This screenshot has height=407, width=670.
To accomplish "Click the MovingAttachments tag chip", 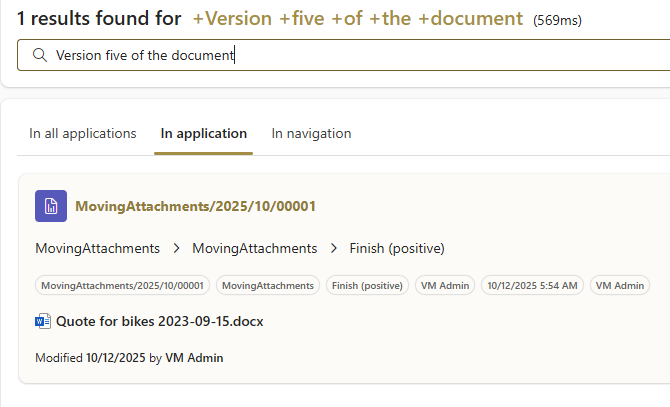I will point(267,285).
